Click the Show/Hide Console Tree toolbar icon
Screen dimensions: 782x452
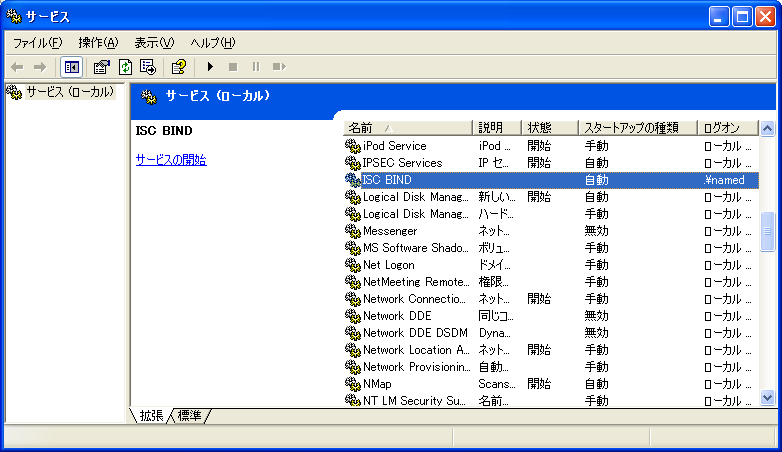click(71, 67)
